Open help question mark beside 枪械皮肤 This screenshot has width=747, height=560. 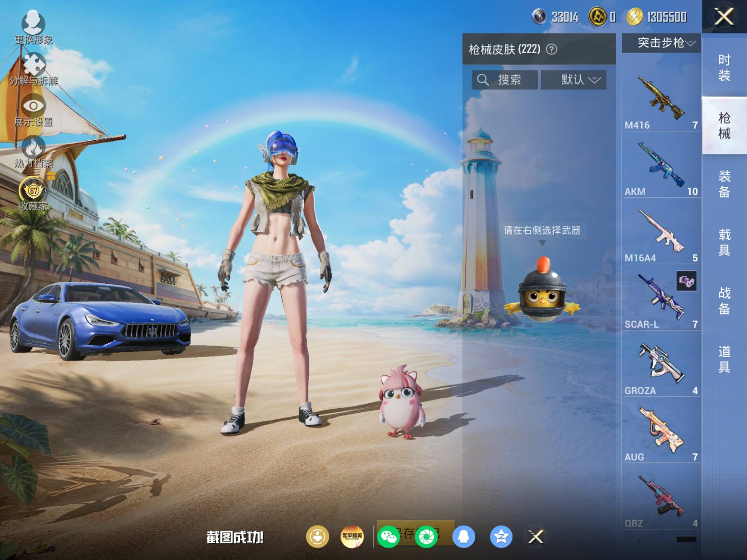click(x=551, y=49)
